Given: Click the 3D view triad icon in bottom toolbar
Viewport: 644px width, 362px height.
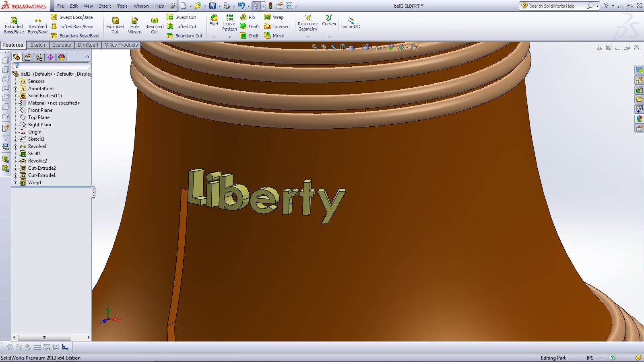Looking at the screenshot, I should coord(65,347).
